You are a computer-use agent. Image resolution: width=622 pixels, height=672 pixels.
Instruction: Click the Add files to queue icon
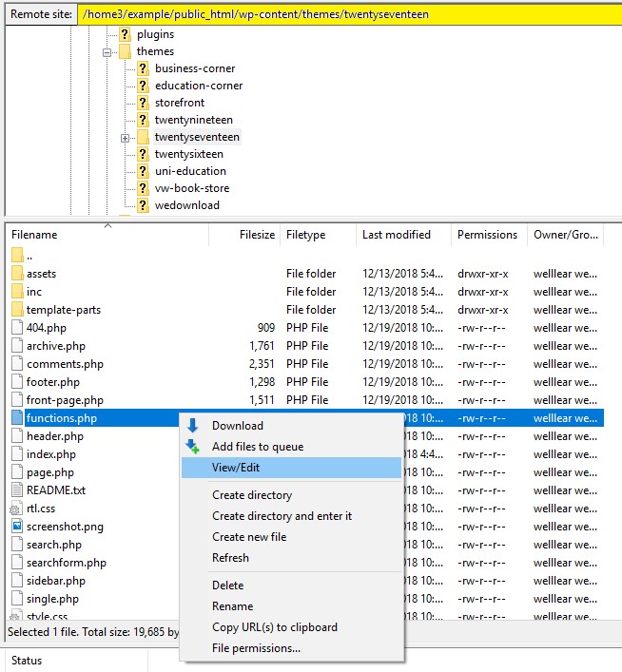[193, 447]
